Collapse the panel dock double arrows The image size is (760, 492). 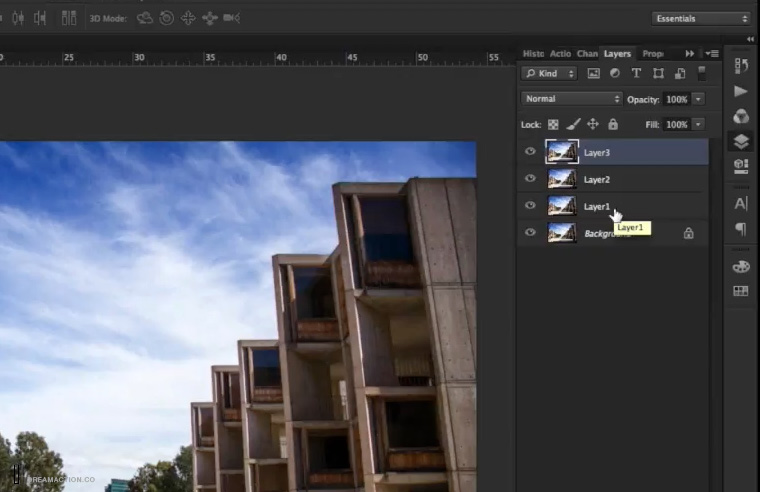click(x=750, y=39)
